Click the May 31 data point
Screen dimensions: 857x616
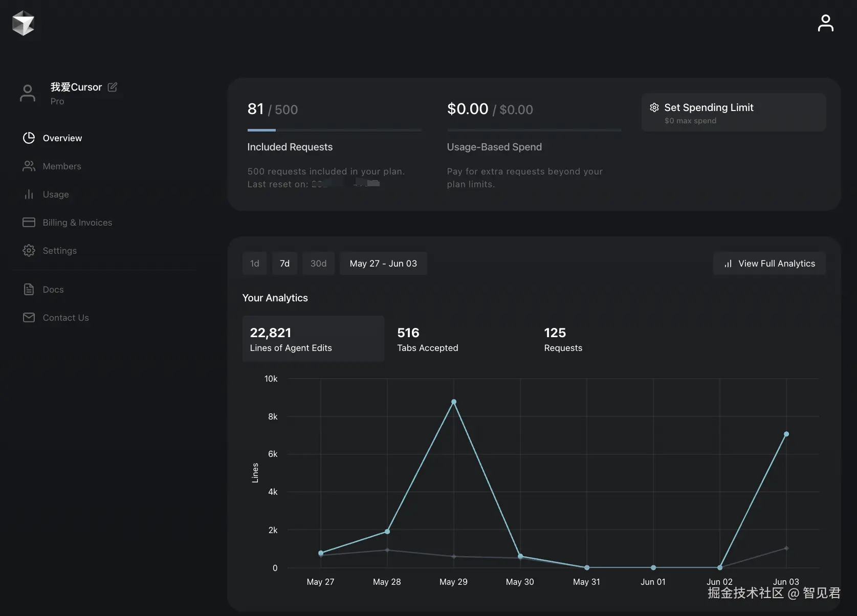coord(587,567)
